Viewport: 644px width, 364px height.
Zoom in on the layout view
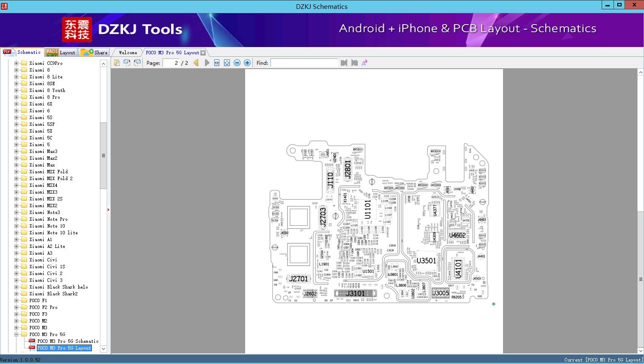(247, 63)
